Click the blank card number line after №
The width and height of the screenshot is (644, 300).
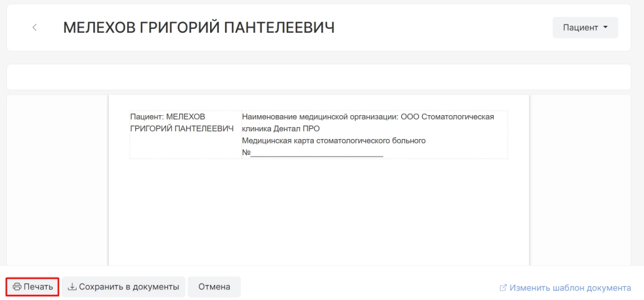317,153
